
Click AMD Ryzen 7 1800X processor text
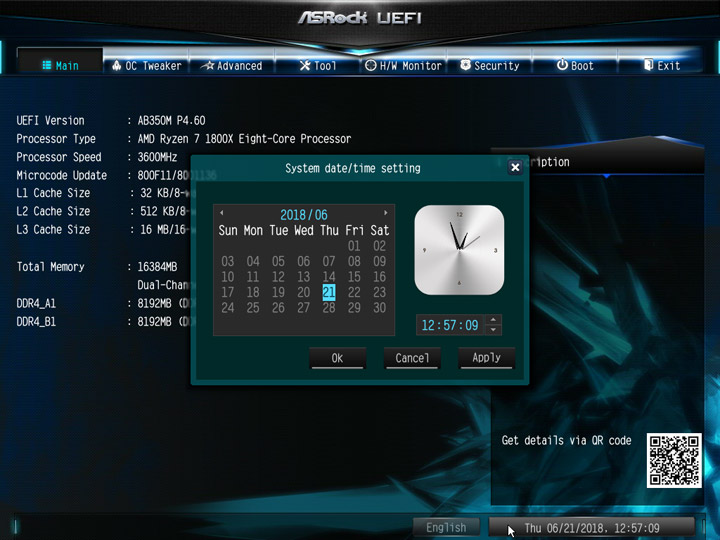tap(244, 139)
